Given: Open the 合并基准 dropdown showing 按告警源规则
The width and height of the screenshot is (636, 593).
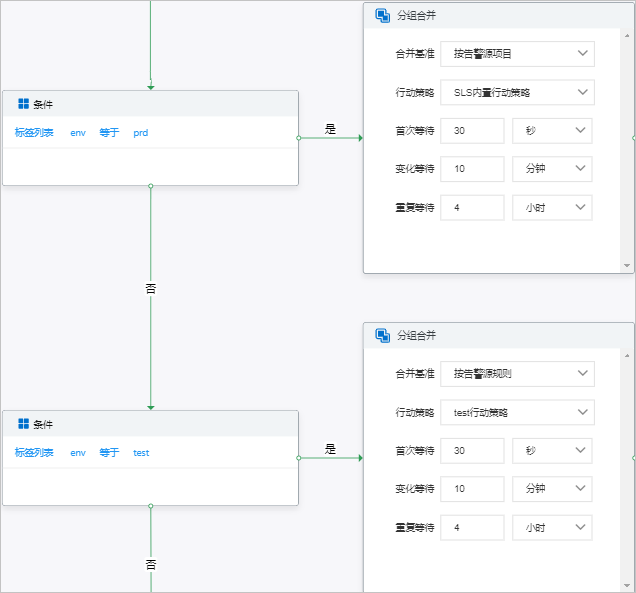Looking at the screenshot, I should click(x=518, y=374).
